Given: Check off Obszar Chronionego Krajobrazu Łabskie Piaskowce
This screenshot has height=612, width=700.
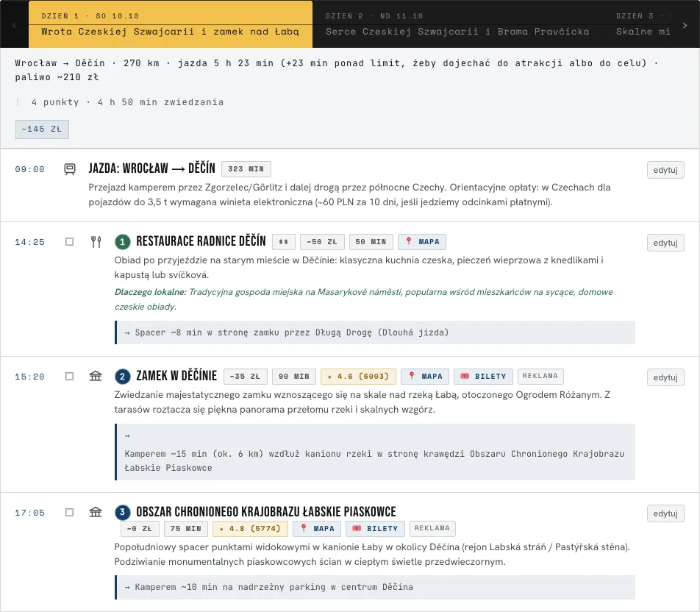Looking at the screenshot, I should click(x=69, y=512).
